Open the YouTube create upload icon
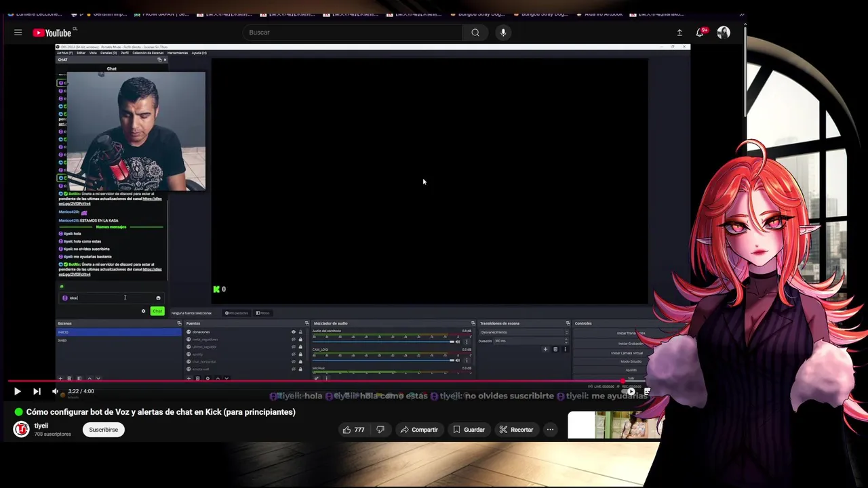Viewport: 868px width, 488px height. [679, 33]
